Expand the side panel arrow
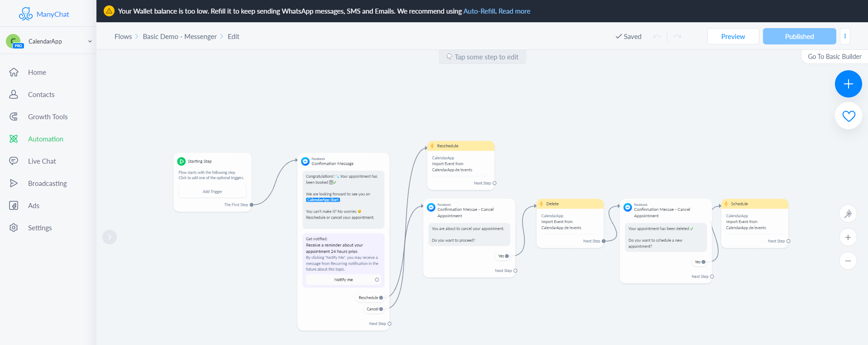This screenshot has width=868, height=345. pos(110,237)
